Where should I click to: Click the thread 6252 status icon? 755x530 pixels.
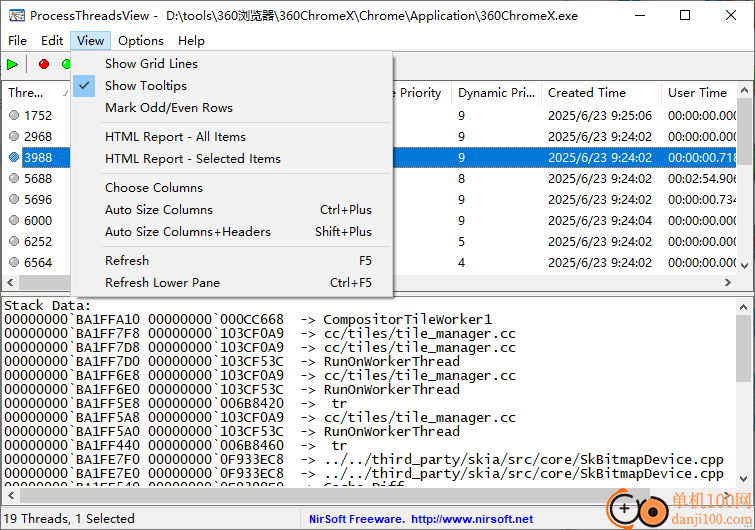tap(14, 241)
